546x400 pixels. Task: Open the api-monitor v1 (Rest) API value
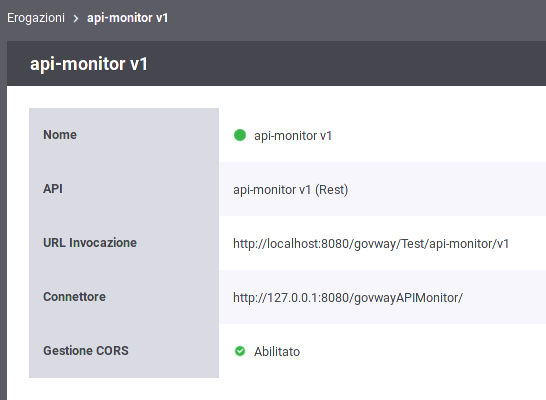tap(291, 190)
